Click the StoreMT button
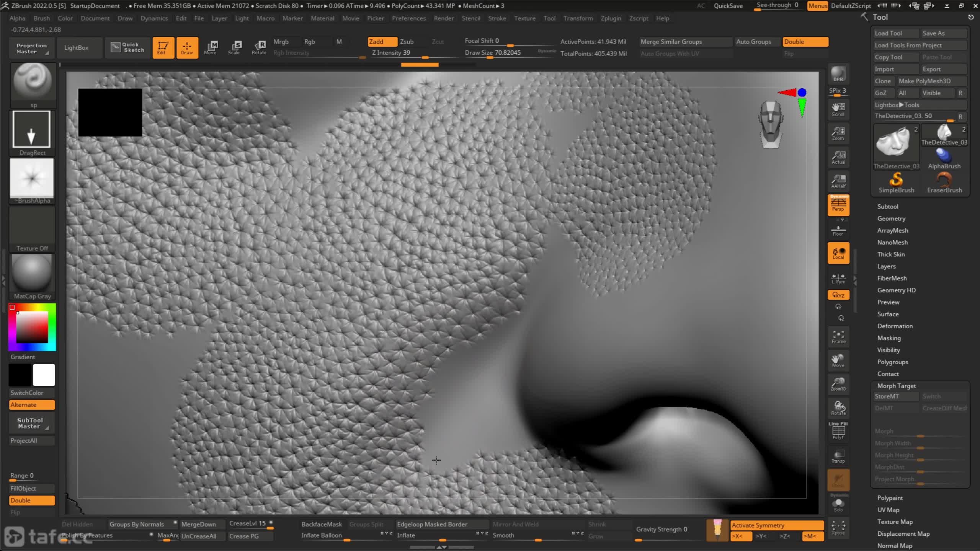This screenshot has width=980, height=551. point(896,396)
